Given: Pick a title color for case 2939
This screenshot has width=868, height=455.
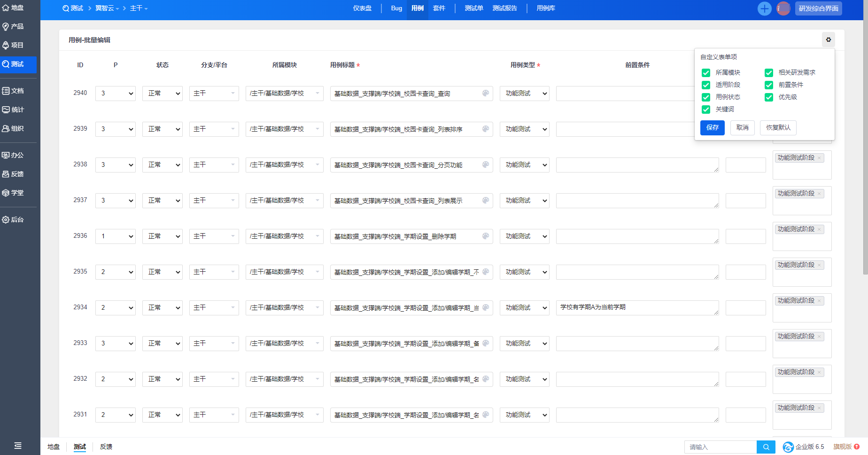Looking at the screenshot, I should pyautogui.click(x=486, y=129).
